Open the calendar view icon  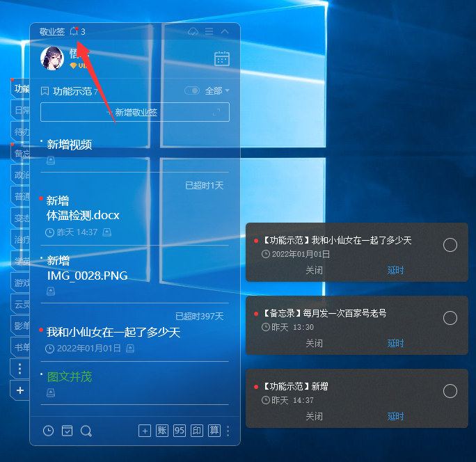222,58
